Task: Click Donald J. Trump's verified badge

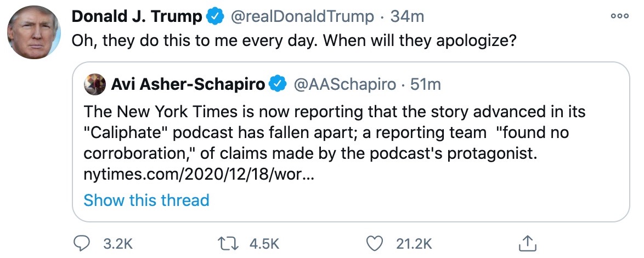Action: [214, 17]
